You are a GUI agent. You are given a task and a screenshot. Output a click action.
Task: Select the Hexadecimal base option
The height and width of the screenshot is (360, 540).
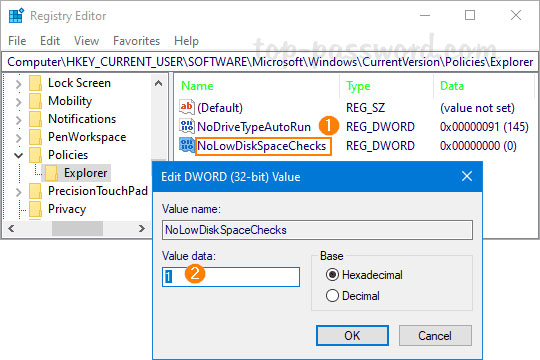332,275
